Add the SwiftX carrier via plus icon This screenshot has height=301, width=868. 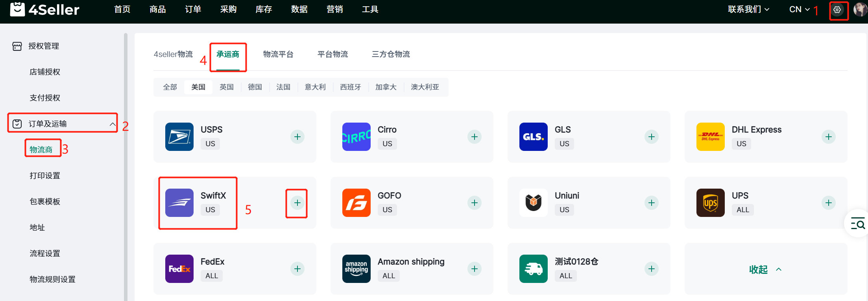pos(297,203)
